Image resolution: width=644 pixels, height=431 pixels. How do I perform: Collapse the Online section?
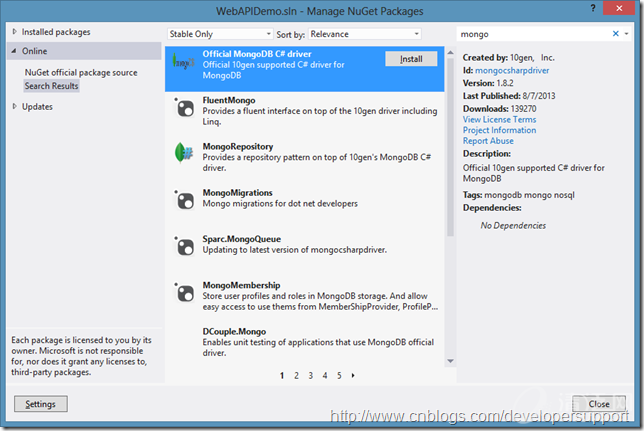coord(15,50)
